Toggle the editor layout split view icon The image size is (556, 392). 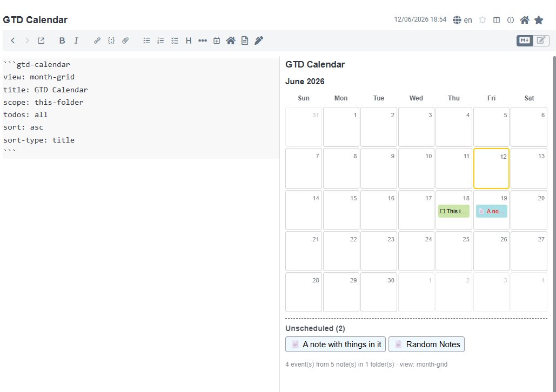pos(497,20)
